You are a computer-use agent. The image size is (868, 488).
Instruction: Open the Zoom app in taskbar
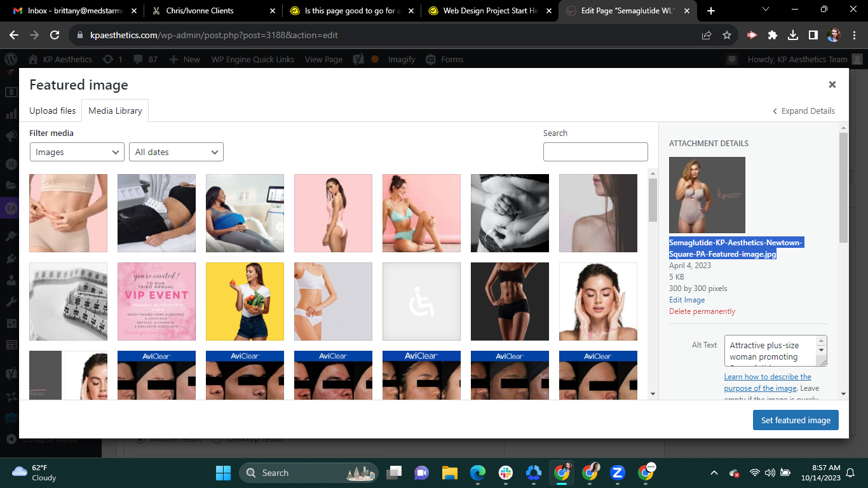pos(616,473)
